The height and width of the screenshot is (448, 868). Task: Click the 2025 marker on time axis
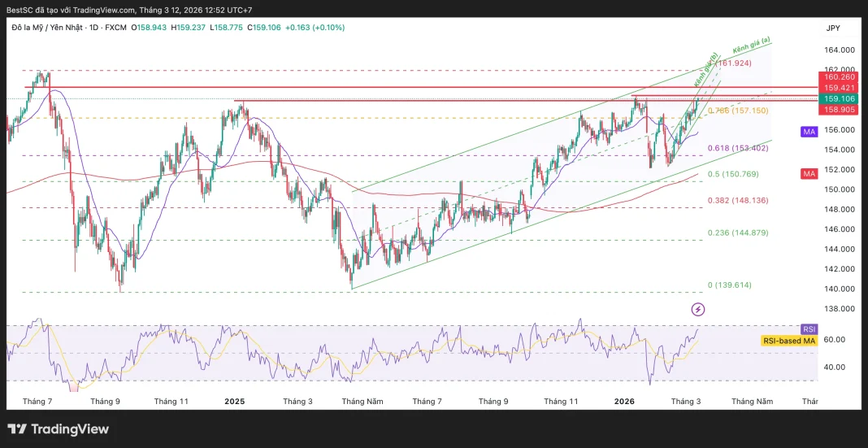pyautogui.click(x=234, y=401)
